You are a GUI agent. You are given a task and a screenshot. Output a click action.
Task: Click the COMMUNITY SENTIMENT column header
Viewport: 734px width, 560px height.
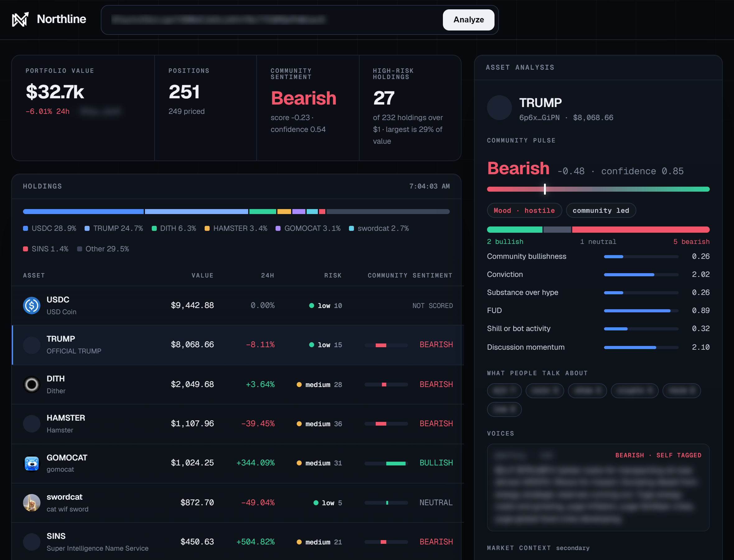point(410,276)
